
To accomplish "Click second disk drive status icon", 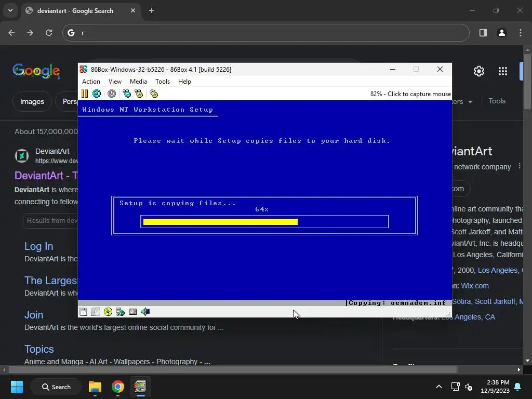I will pos(96,312).
